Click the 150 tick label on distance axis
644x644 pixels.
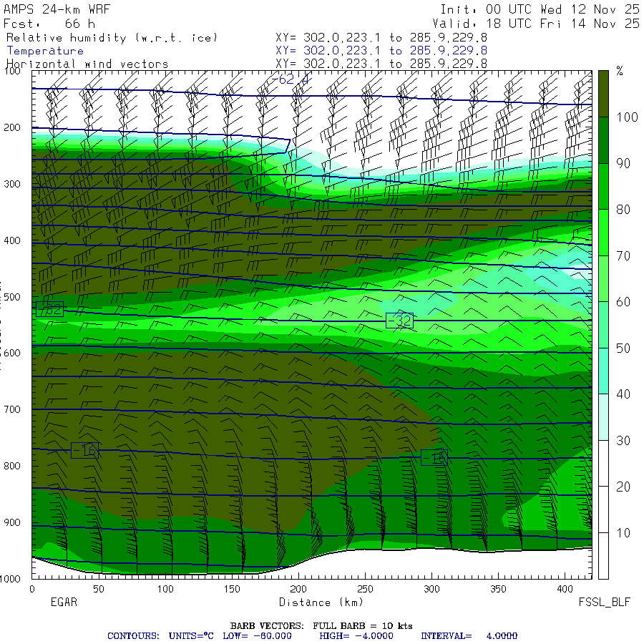point(232,590)
